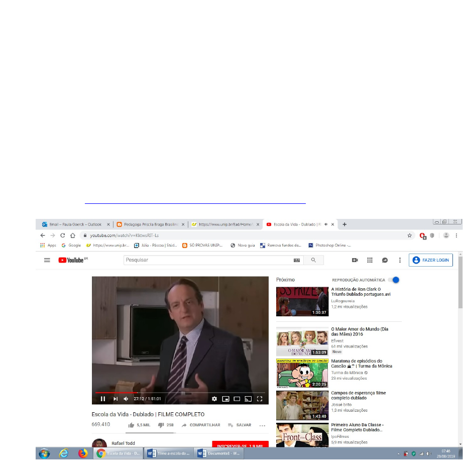Open the Apps bookmarks shortcut
This screenshot has width=463, height=476.
48,246
